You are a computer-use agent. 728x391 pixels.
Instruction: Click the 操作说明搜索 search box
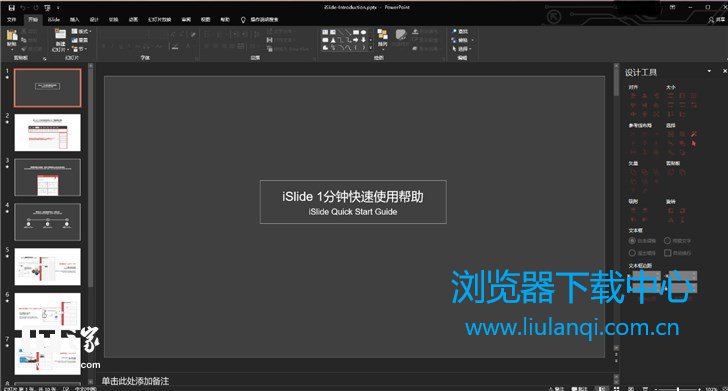click(x=264, y=20)
